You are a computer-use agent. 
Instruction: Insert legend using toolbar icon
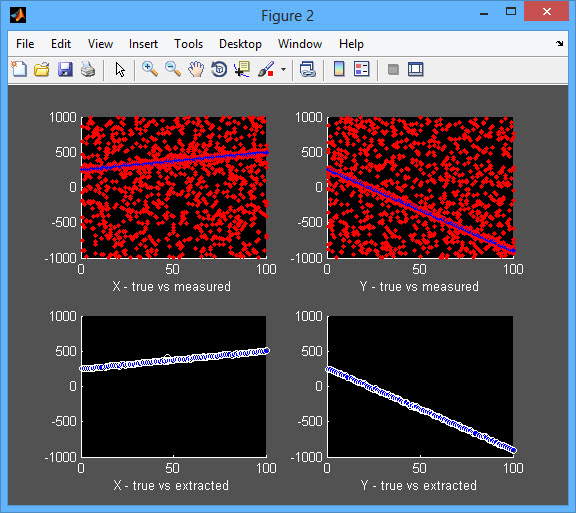pos(361,69)
